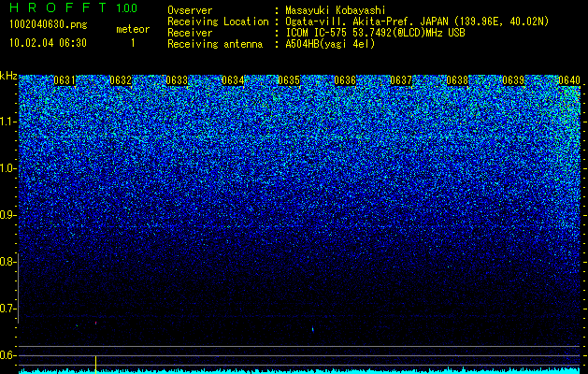Click the 0636 time marker

click(345, 80)
